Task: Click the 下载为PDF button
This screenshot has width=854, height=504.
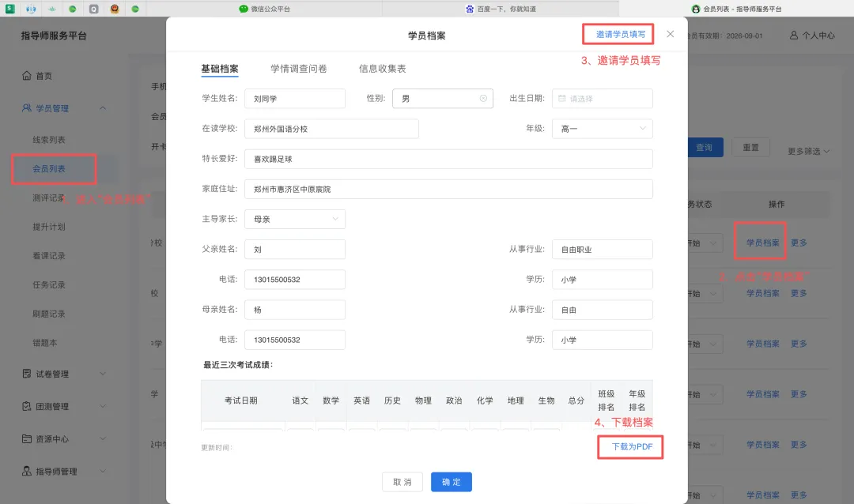Action: click(x=629, y=446)
